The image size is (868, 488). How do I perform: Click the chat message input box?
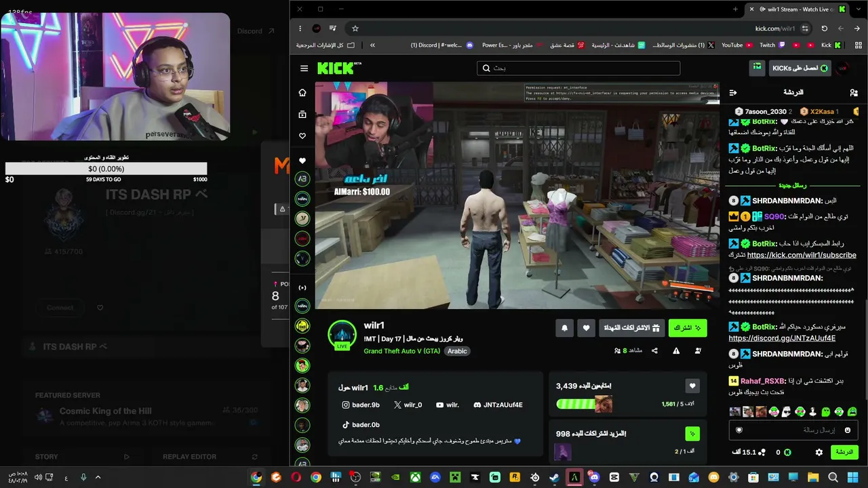pyautogui.click(x=792, y=430)
